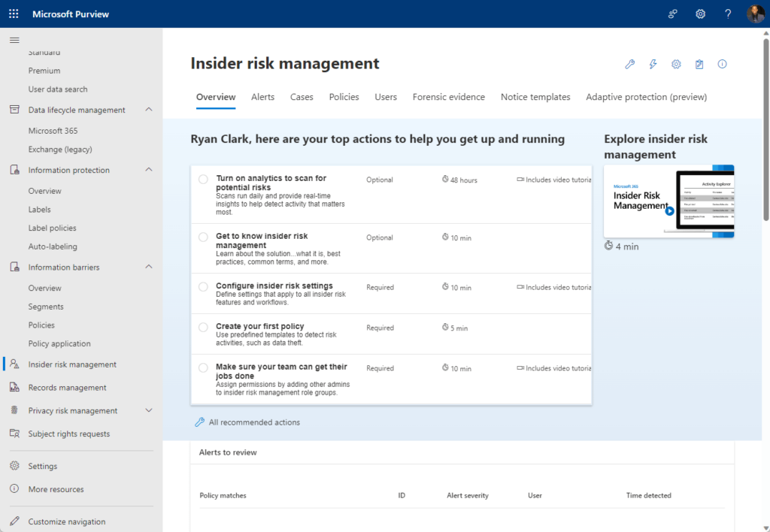770x532 pixels.
Task: Play the Insider Risk Management video thumbnail
Action: (x=668, y=201)
